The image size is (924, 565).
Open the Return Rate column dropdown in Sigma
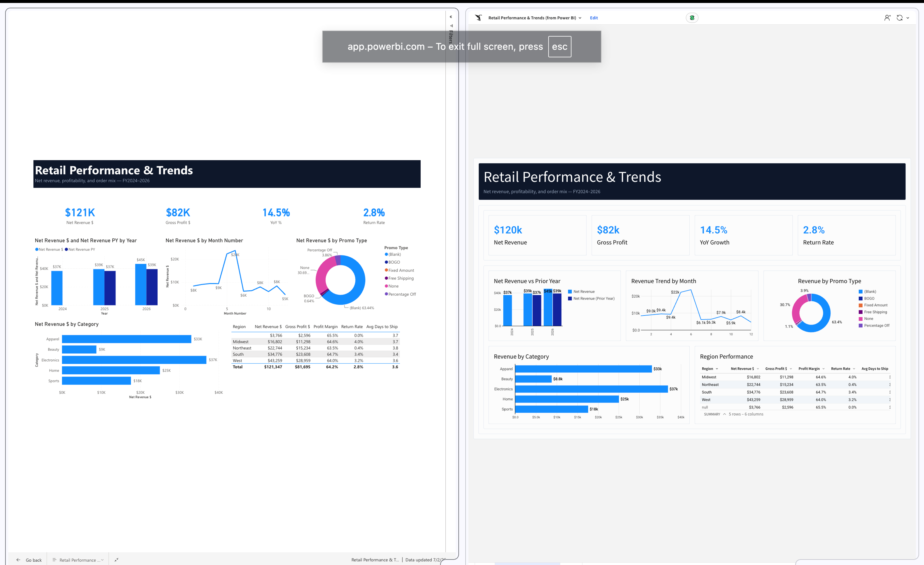[x=854, y=369]
